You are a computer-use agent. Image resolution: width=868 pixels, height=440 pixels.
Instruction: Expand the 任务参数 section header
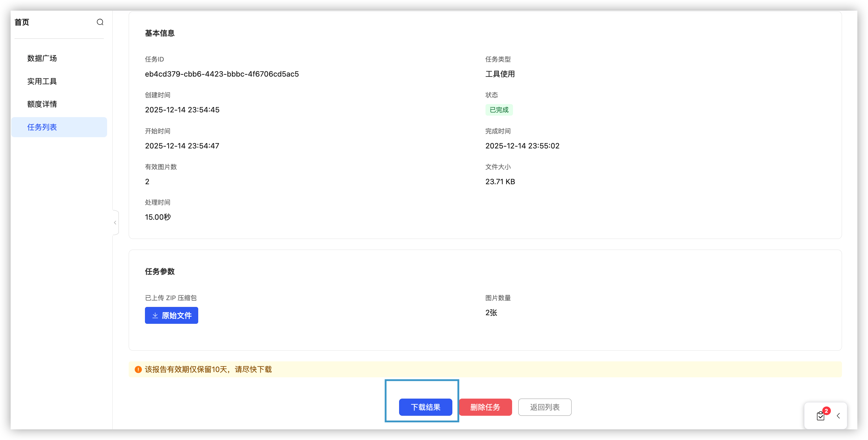pyautogui.click(x=160, y=271)
